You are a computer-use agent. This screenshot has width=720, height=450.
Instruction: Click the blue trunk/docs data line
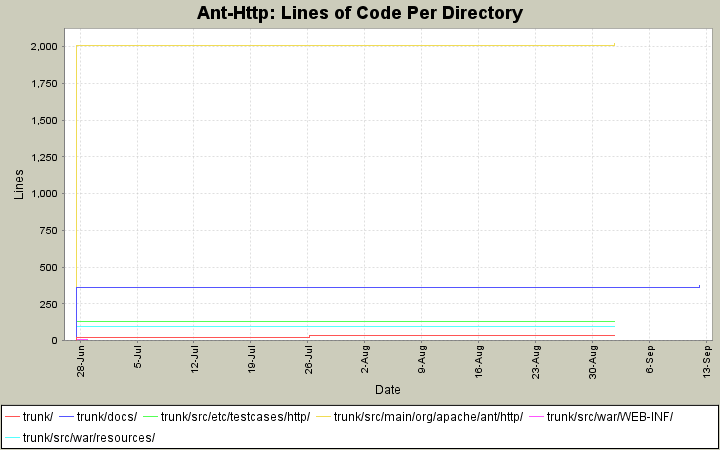pos(388,287)
